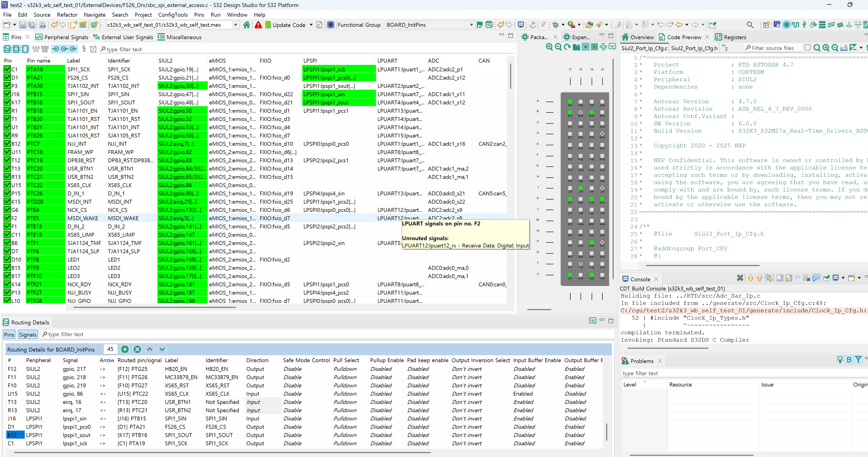Open the red error alert icon in toolbar

258,25
